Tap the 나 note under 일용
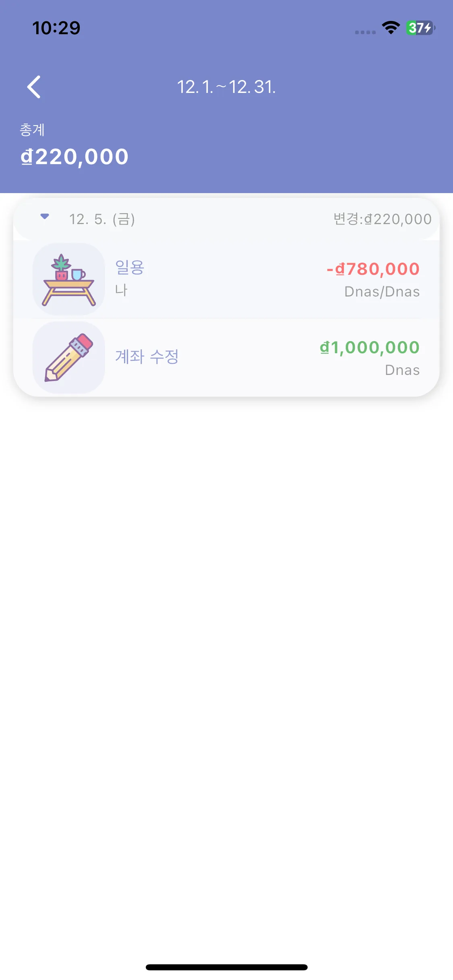This screenshot has height=980, width=453. (121, 290)
